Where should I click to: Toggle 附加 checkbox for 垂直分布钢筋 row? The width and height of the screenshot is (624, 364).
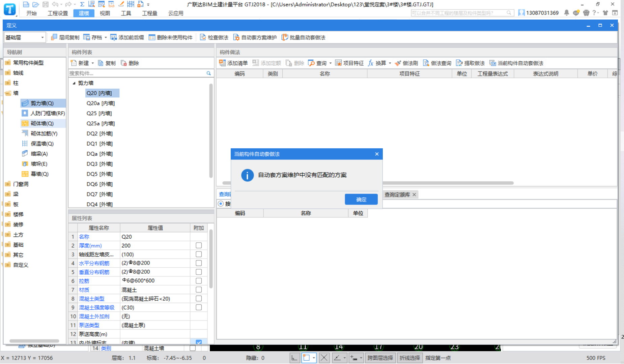click(x=199, y=272)
